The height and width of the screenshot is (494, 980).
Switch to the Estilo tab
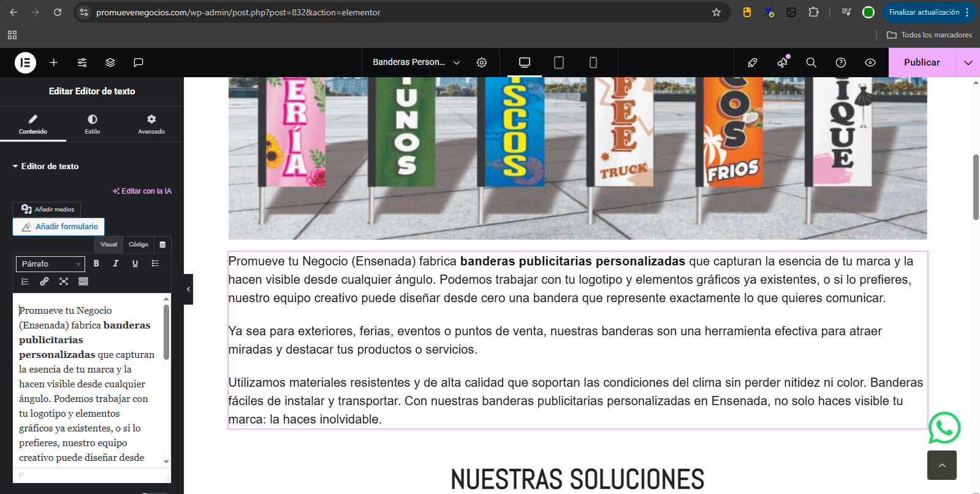(92, 124)
